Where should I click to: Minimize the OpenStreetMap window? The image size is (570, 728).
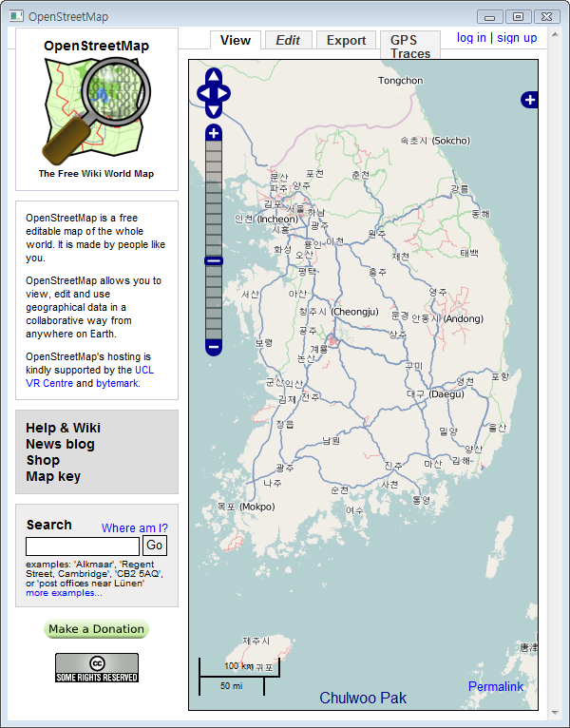[489, 17]
